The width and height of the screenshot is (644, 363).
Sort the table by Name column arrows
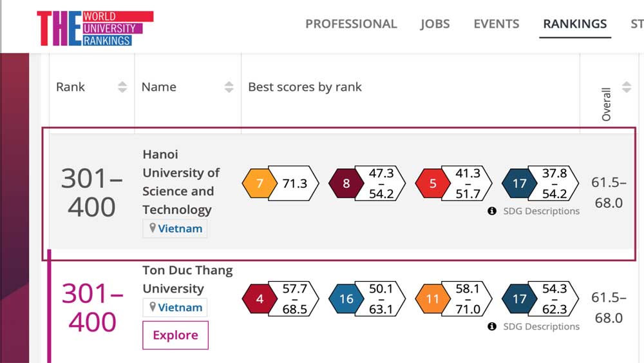pyautogui.click(x=229, y=87)
